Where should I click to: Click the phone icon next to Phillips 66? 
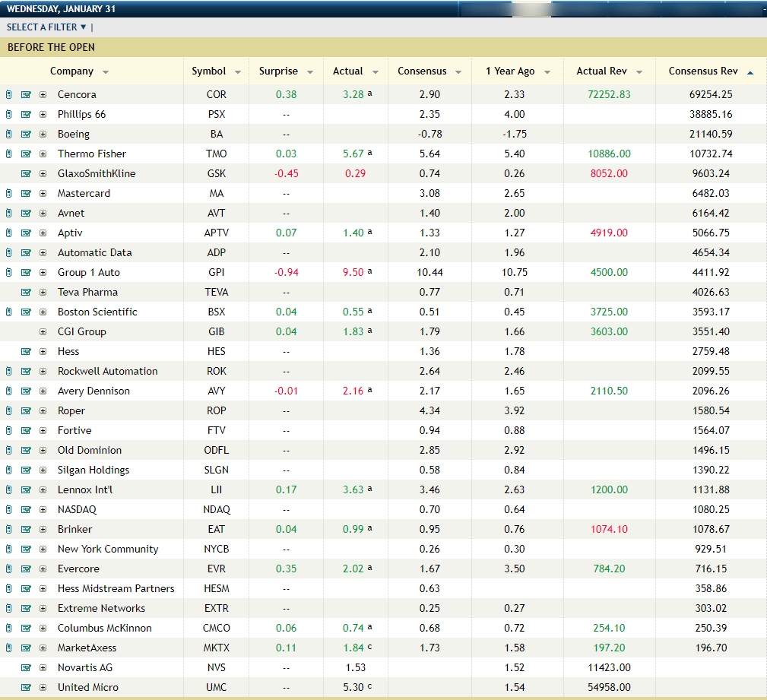pyautogui.click(x=8, y=114)
